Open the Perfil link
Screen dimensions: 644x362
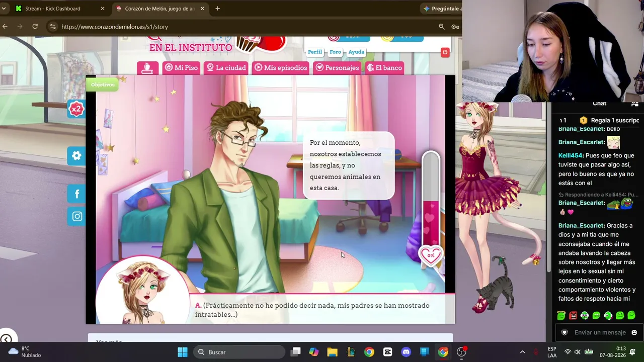(x=315, y=52)
